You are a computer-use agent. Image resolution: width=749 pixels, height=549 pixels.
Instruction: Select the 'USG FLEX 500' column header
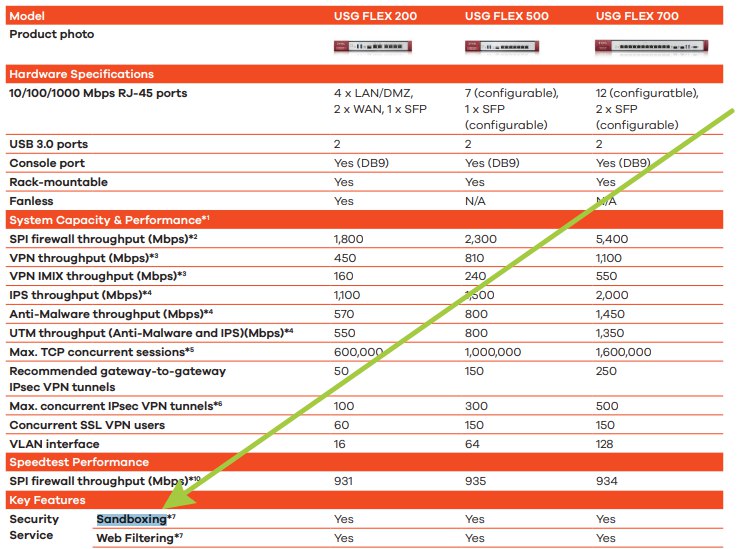[x=507, y=16]
